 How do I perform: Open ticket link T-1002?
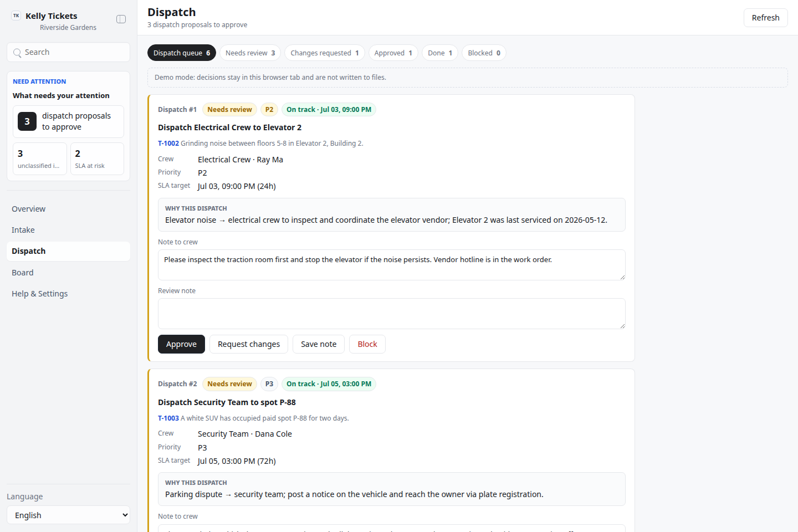tap(168, 143)
